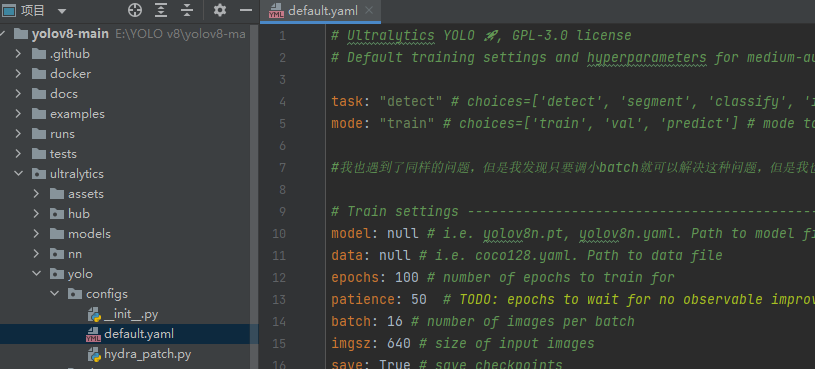
Task: Expand the hub package
Action: coord(36,214)
